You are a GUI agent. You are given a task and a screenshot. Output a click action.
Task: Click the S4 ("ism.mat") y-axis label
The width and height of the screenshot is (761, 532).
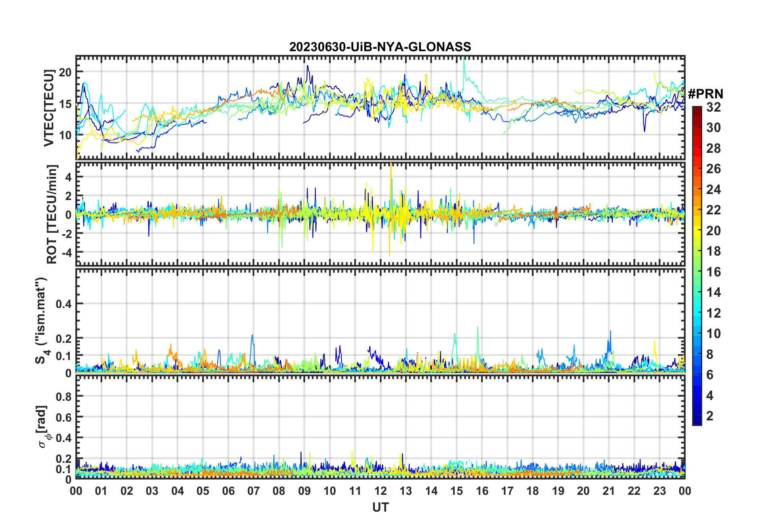pos(42,321)
